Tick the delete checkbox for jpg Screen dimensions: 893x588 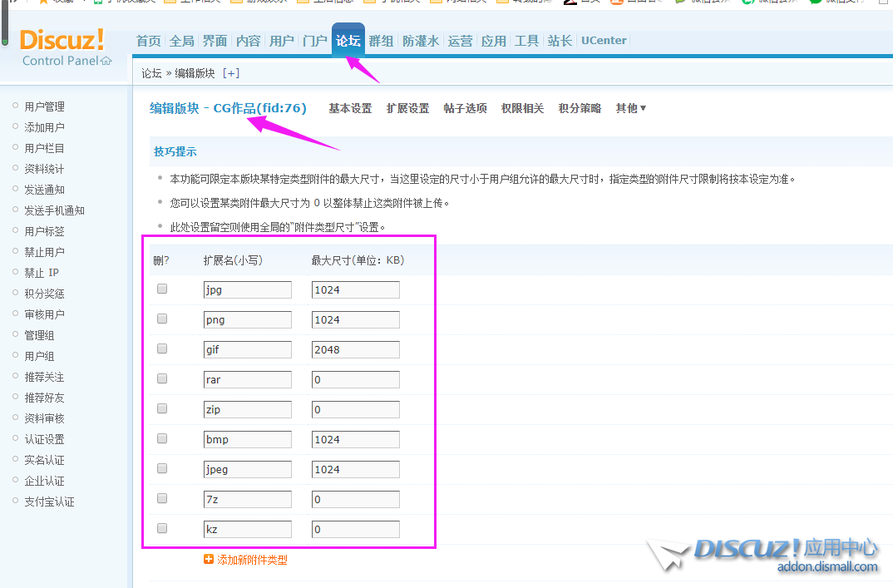click(x=162, y=289)
